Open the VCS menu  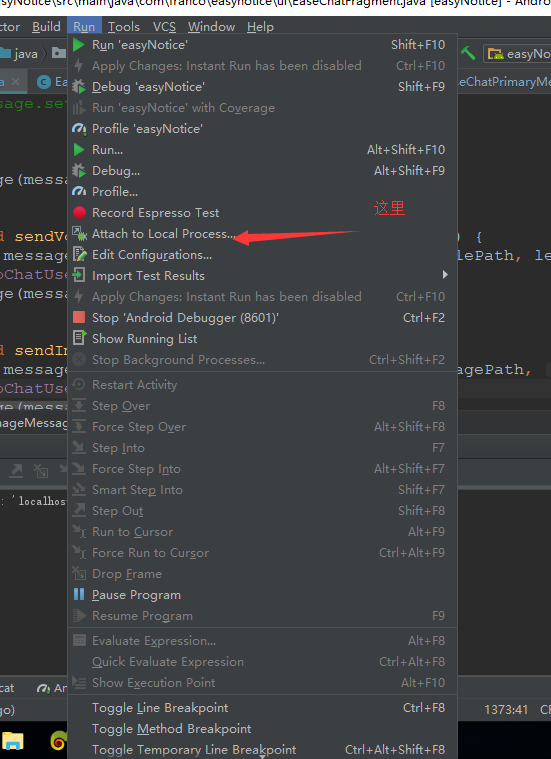[164, 27]
